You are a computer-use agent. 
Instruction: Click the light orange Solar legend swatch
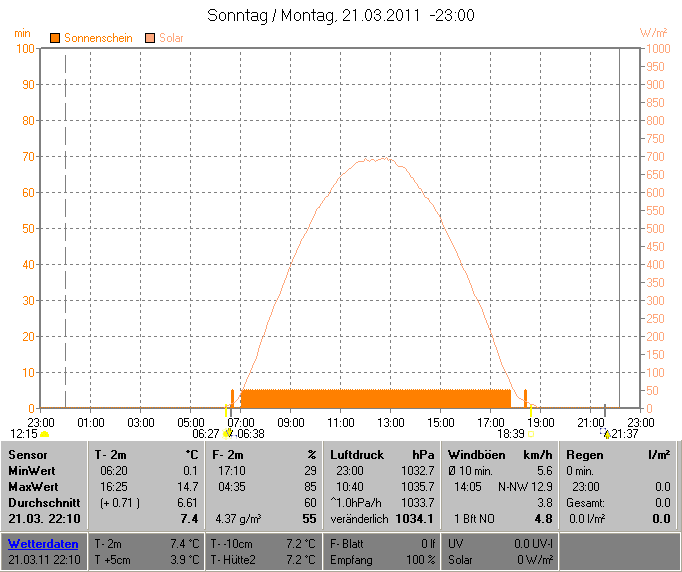(x=151, y=37)
